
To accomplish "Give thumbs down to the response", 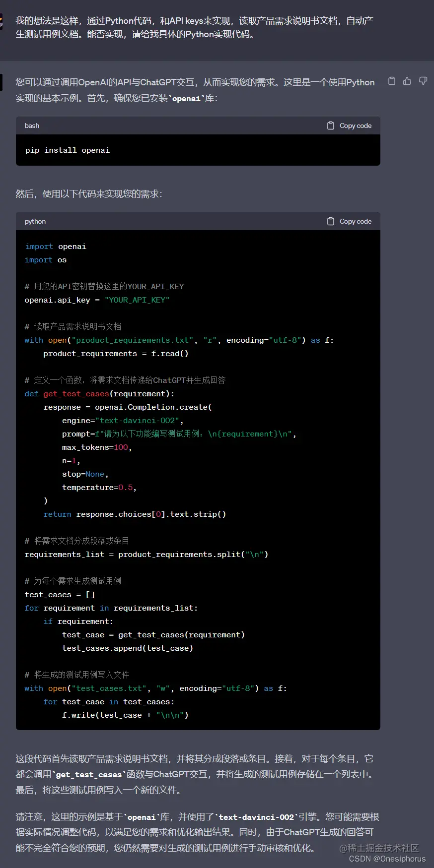I will coord(423,81).
